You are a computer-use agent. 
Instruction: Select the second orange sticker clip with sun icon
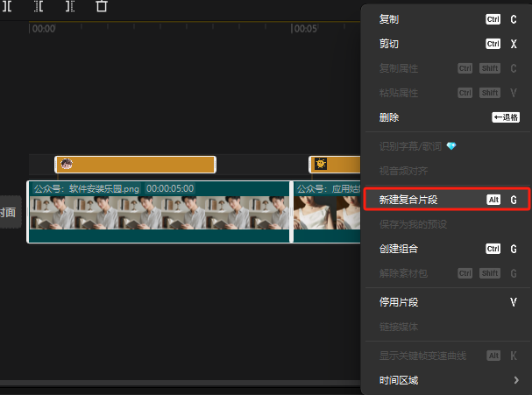[x=335, y=164]
